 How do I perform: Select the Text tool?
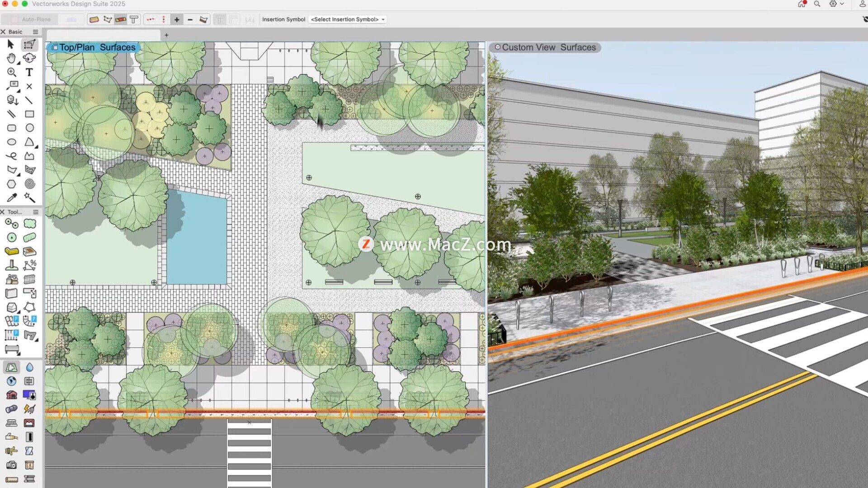[29, 72]
